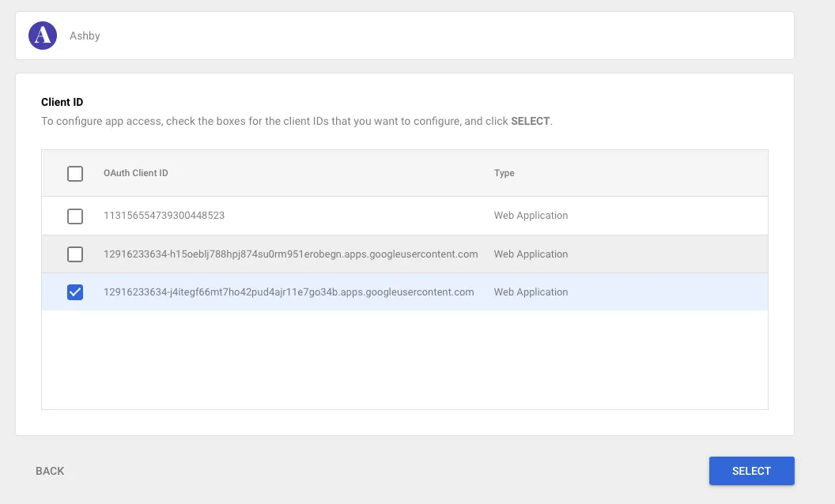Click the 12916233634-j4itegf66mt client ID row text

[x=289, y=292]
